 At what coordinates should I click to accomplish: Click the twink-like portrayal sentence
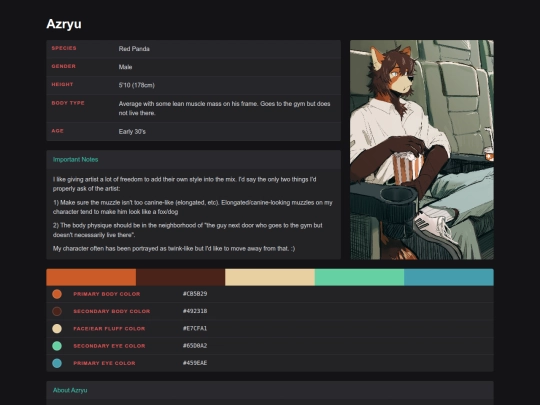coord(174,248)
